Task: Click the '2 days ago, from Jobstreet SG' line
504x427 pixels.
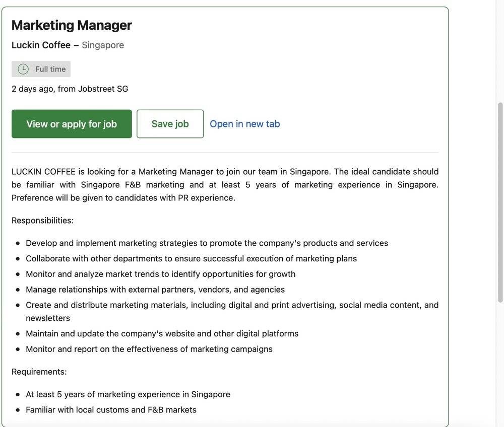Action: pos(70,89)
